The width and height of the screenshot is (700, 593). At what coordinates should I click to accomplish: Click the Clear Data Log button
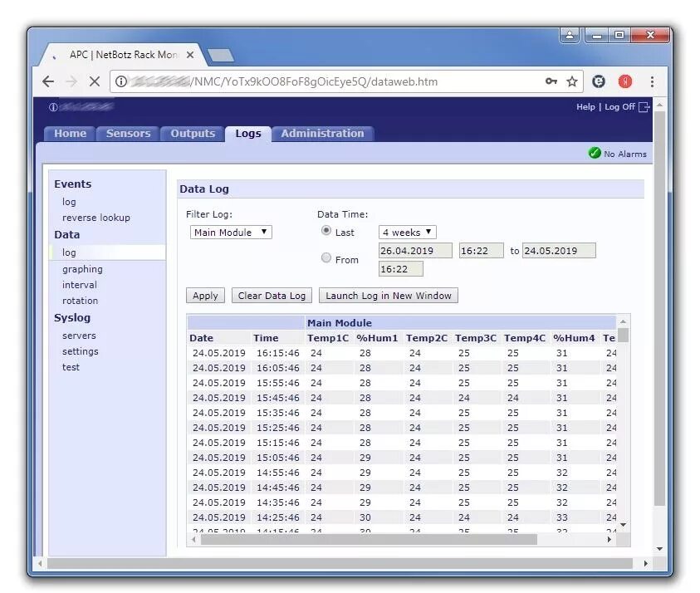coord(272,296)
